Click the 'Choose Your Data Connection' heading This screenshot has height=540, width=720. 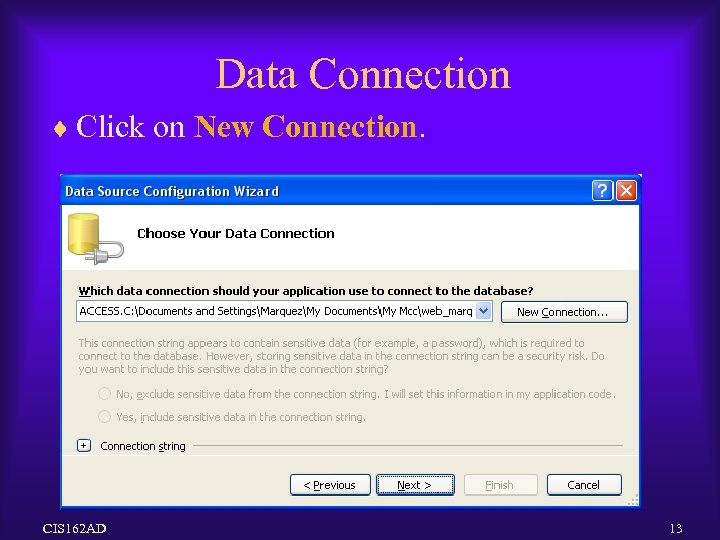(x=236, y=233)
